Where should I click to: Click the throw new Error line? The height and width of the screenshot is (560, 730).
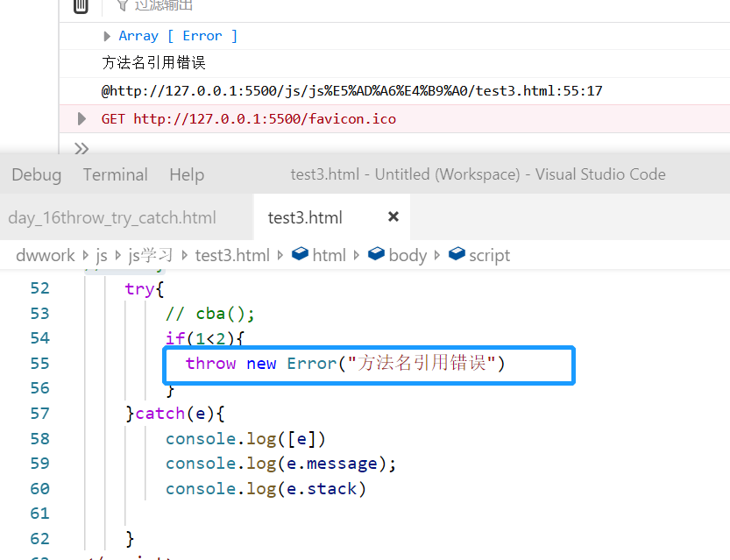click(x=345, y=364)
